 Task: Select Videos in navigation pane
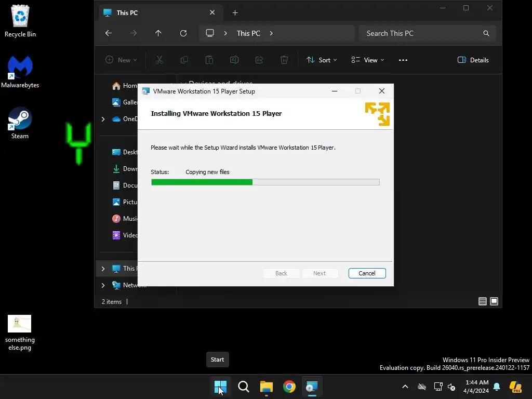click(x=124, y=235)
